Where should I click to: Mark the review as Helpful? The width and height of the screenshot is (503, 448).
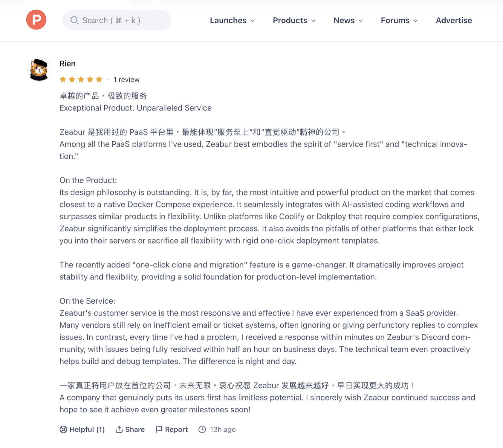(87, 429)
